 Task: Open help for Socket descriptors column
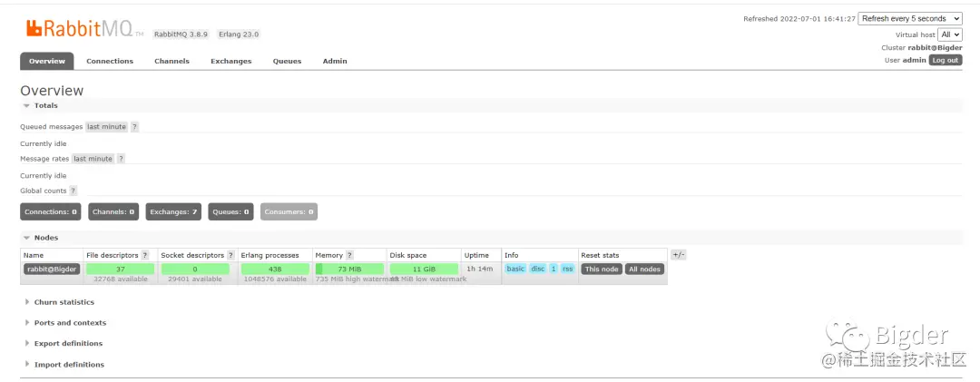pos(230,255)
